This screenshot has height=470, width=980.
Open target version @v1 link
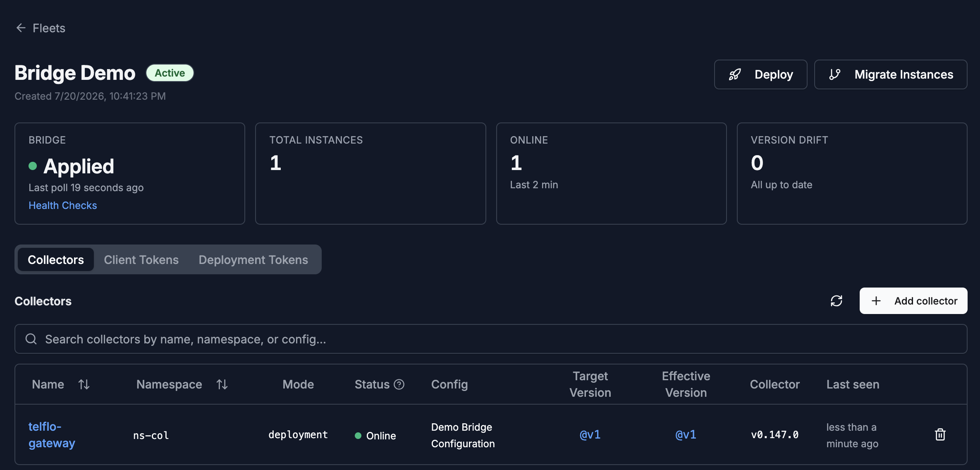[x=590, y=434]
